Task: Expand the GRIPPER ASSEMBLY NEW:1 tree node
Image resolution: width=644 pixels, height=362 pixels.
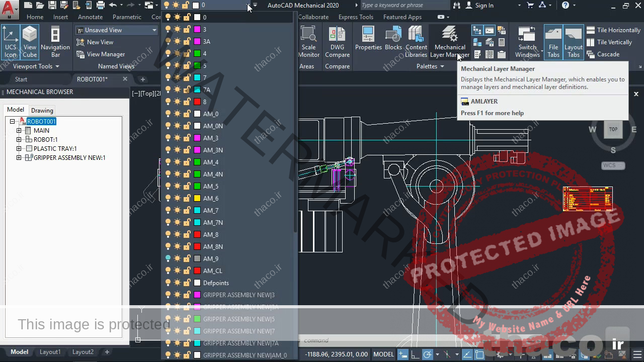Action: point(19,158)
